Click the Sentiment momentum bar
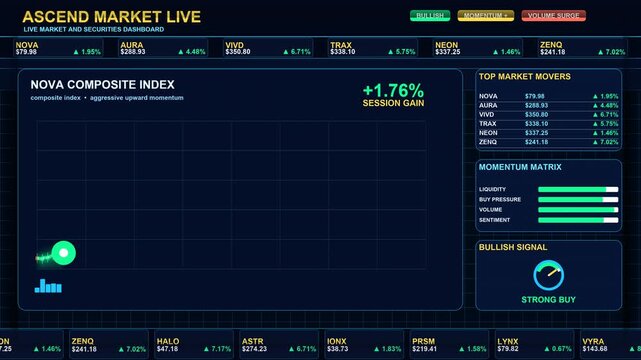The height and width of the screenshot is (360, 641). [578, 220]
